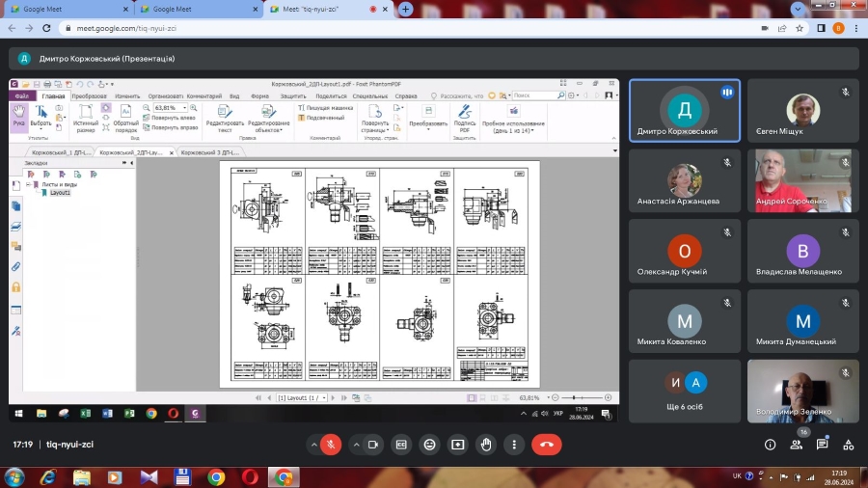The height and width of the screenshot is (488, 868).
Task: Expand camera video settings arrow
Action: coord(356,445)
